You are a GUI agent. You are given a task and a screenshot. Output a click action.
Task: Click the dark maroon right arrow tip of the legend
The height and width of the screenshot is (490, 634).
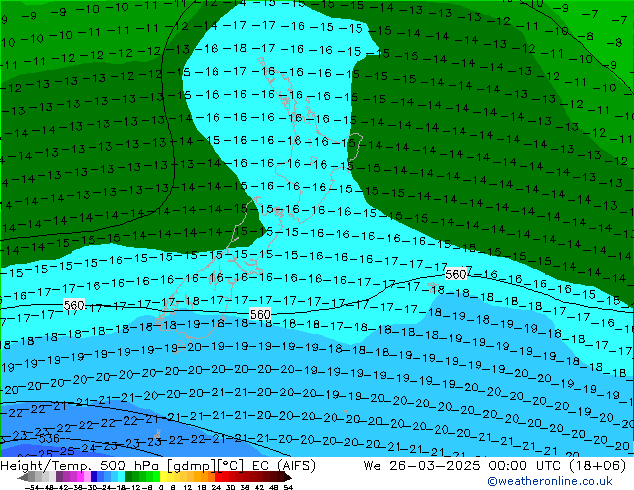click(287, 478)
